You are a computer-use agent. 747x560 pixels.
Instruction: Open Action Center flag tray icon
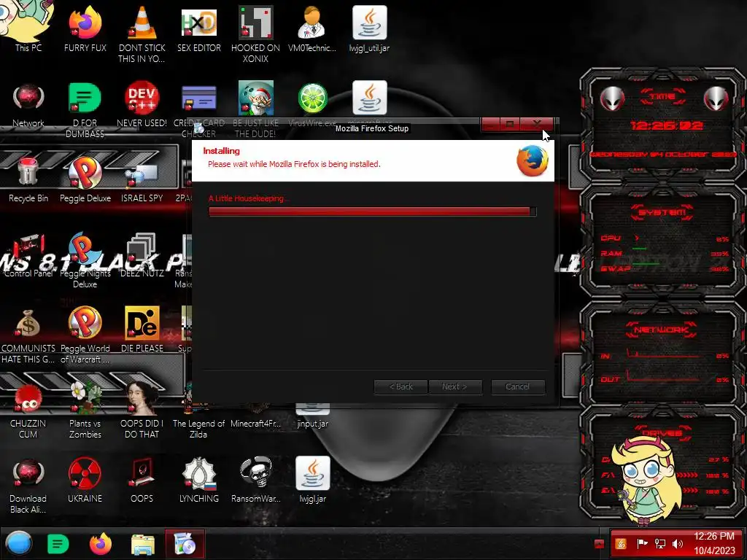(642, 544)
